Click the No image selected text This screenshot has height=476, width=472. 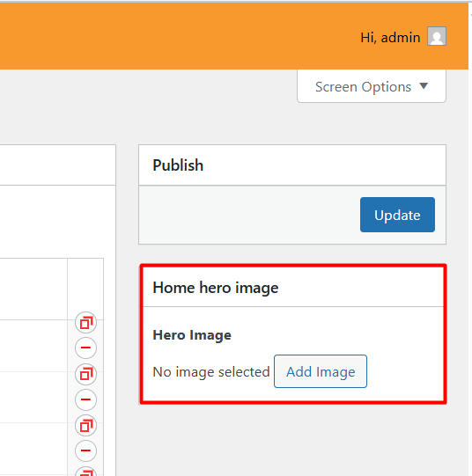pyautogui.click(x=211, y=372)
